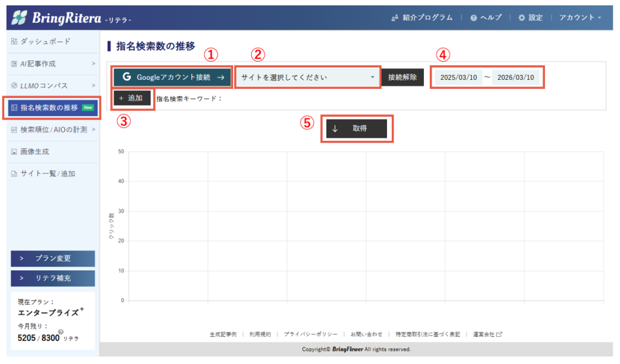
Task: Click the ＋追加 keyword button
Action: click(132, 98)
